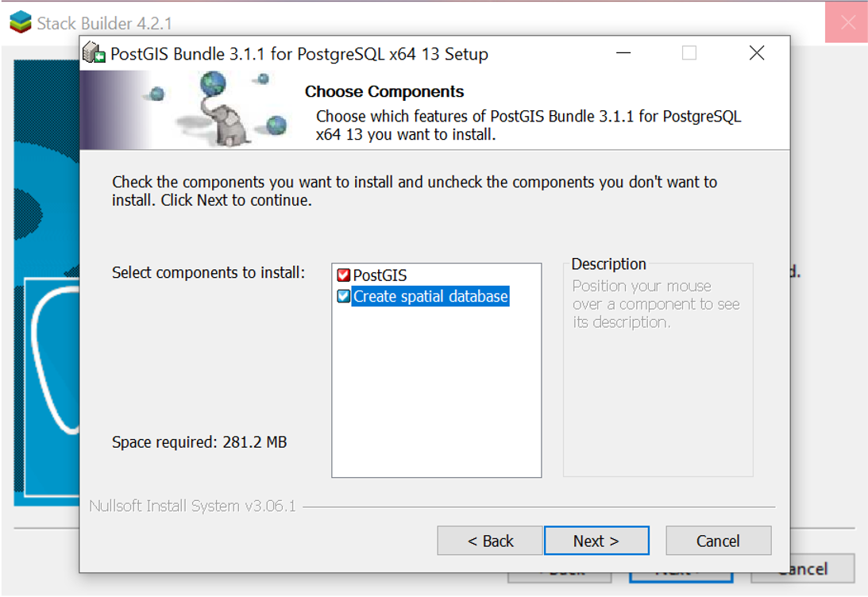Viewport: 868px width, 597px height.
Task: Close the PostGIS Bundle setup dialog
Action: 757,53
